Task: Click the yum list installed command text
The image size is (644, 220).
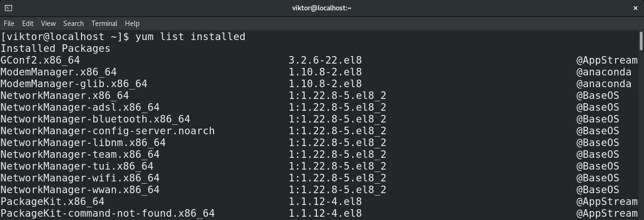Action: (x=190, y=37)
